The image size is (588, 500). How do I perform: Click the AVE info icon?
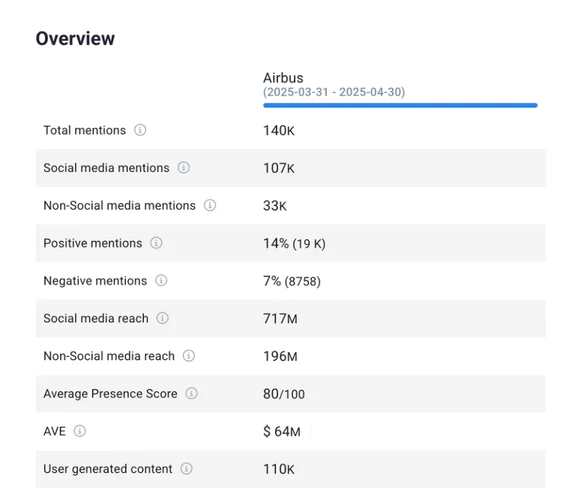tap(80, 431)
